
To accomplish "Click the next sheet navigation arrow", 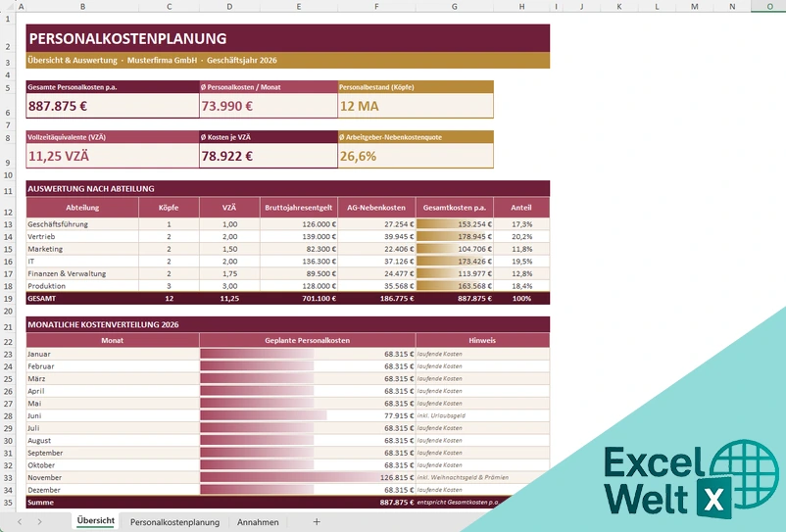I will coord(39,521).
